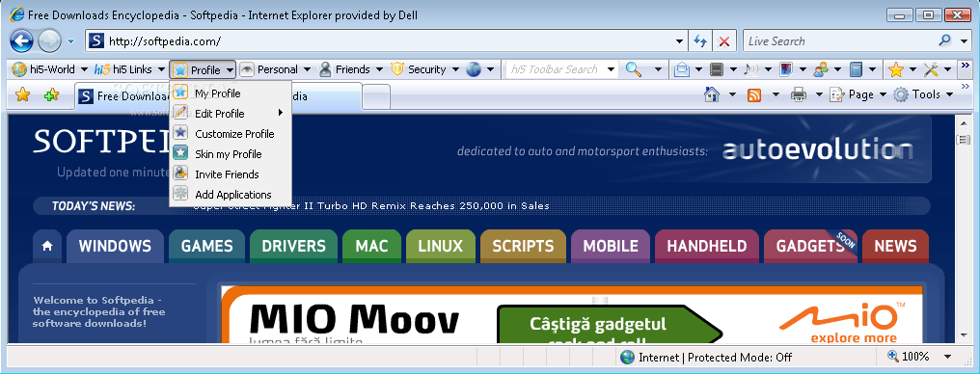
Task: Open the MAC category tab
Action: click(x=372, y=246)
